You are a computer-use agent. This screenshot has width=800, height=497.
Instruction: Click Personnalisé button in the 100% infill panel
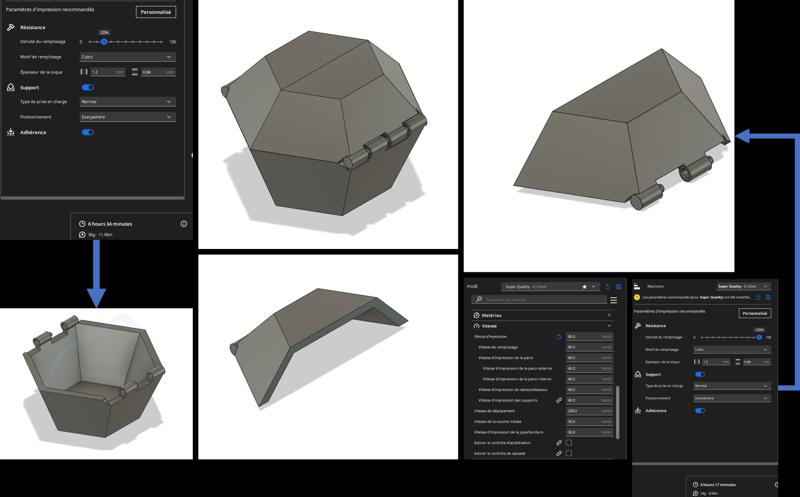tap(755, 313)
